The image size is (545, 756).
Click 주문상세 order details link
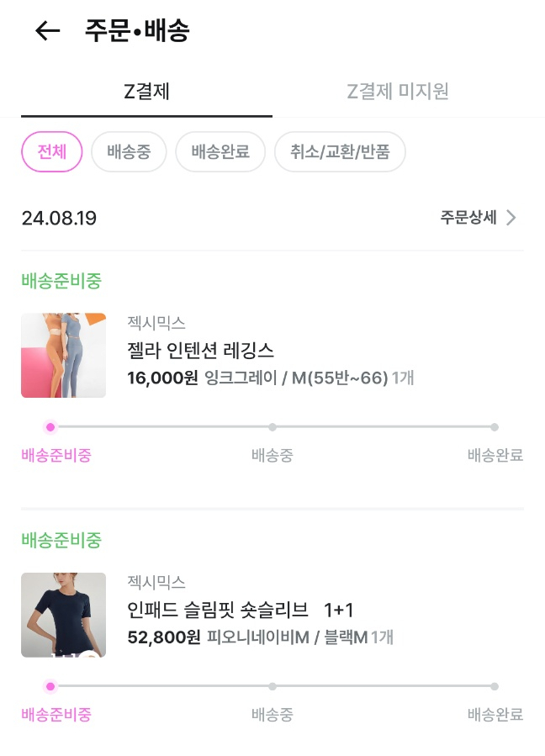468,218
